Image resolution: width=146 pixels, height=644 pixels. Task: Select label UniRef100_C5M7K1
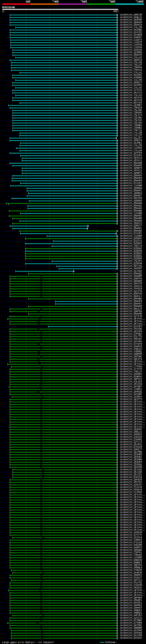131,552
